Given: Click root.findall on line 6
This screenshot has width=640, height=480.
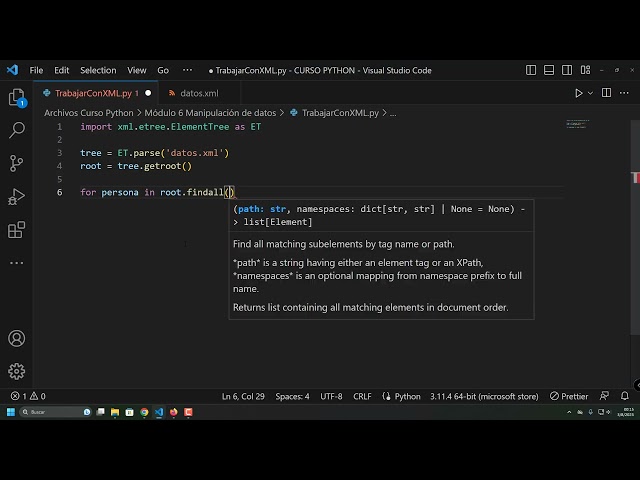Looking at the screenshot, I should 192,192.
